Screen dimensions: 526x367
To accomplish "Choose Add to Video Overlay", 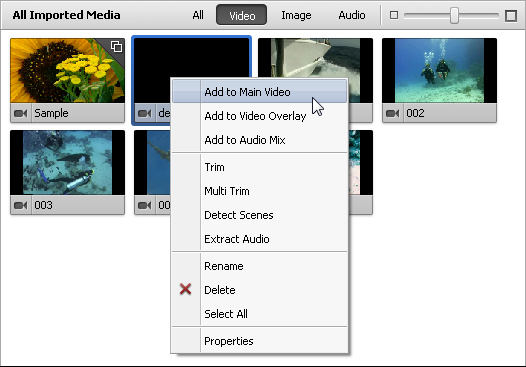I will tap(259, 116).
